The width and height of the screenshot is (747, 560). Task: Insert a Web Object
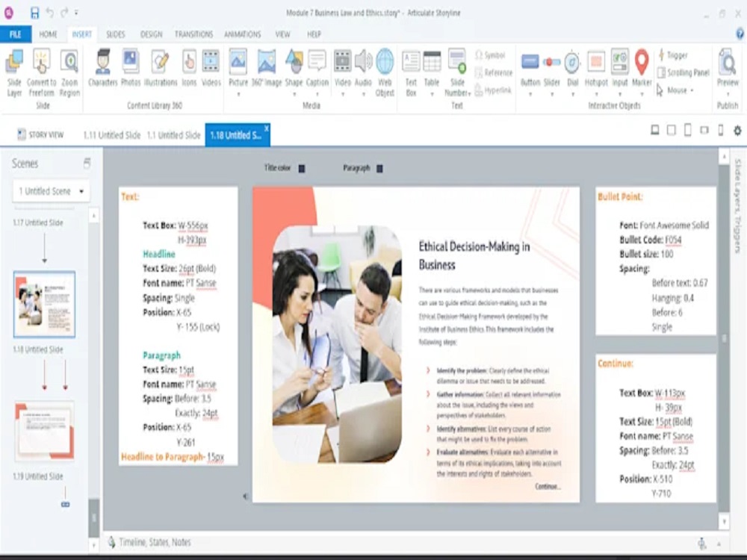pyautogui.click(x=385, y=73)
